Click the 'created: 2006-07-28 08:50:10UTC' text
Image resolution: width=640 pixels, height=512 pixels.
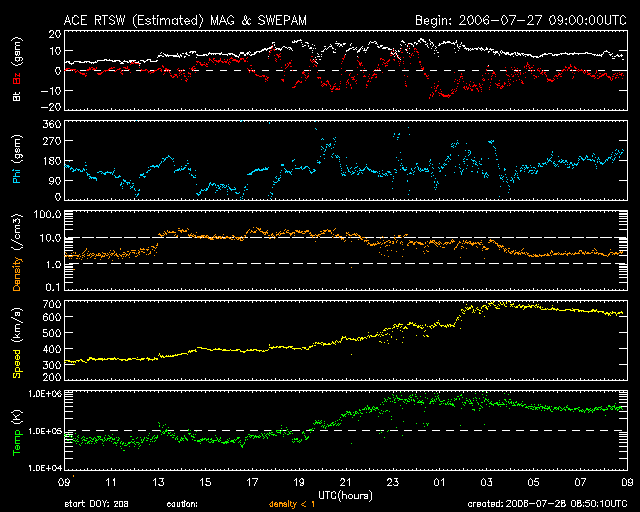point(547,504)
